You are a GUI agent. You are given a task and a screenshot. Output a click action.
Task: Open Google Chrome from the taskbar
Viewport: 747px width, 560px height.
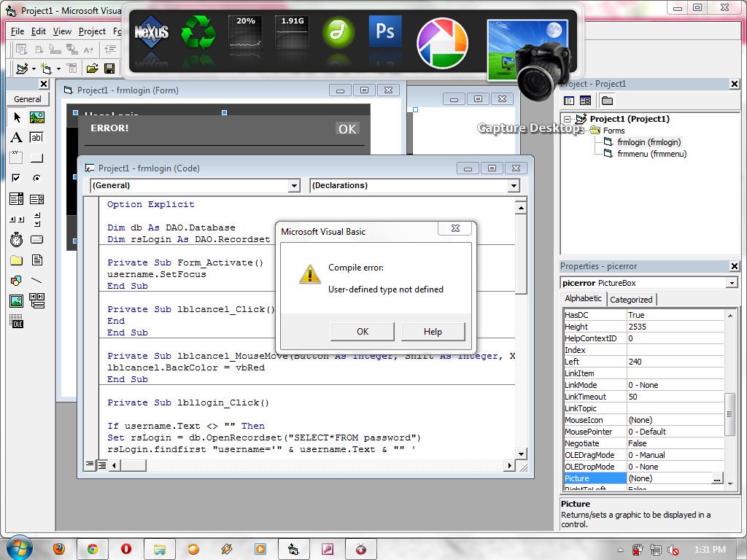click(93, 549)
